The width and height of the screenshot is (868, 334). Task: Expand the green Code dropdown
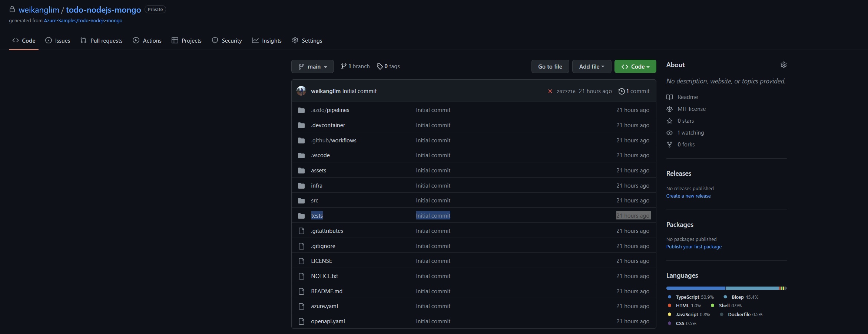tap(635, 66)
